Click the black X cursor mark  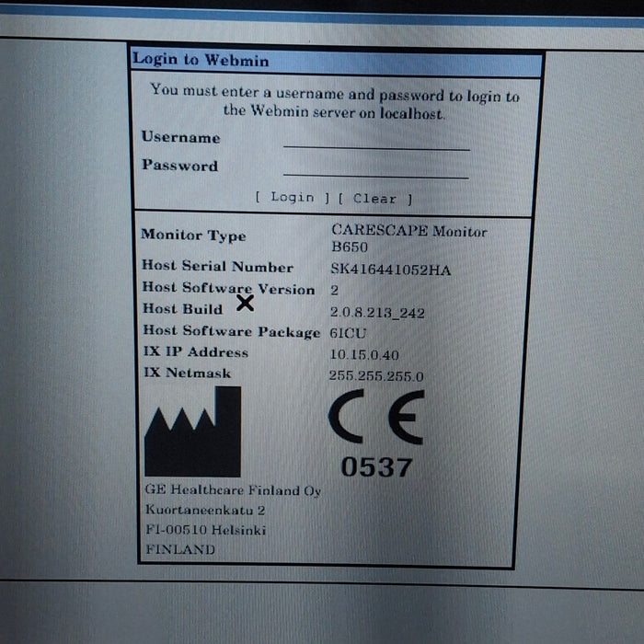pyautogui.click(x=245, y=304)
